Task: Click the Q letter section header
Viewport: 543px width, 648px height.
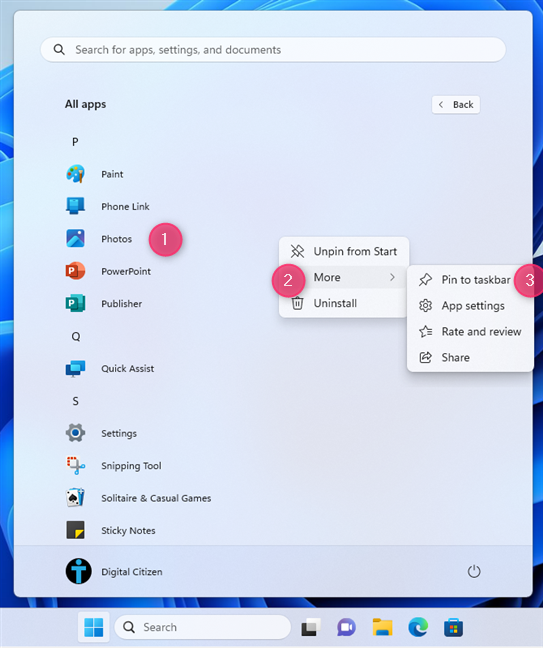Action: [76, 336]
